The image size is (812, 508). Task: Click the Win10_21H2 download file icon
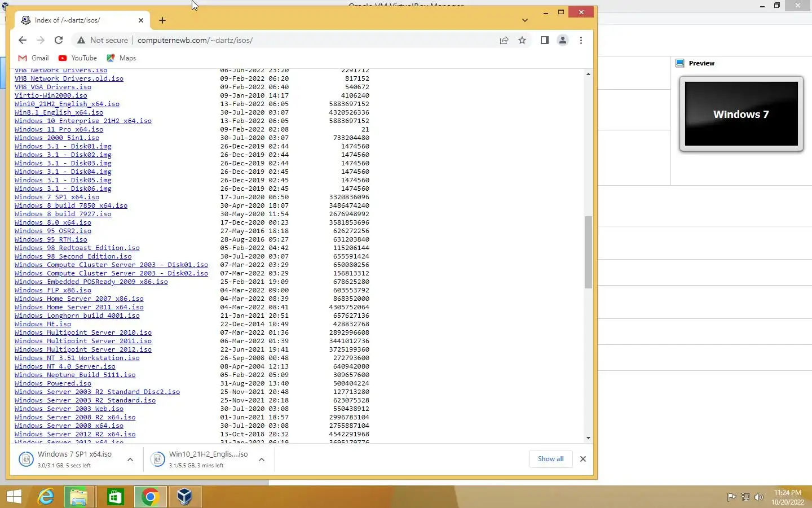tap(158, 459)
